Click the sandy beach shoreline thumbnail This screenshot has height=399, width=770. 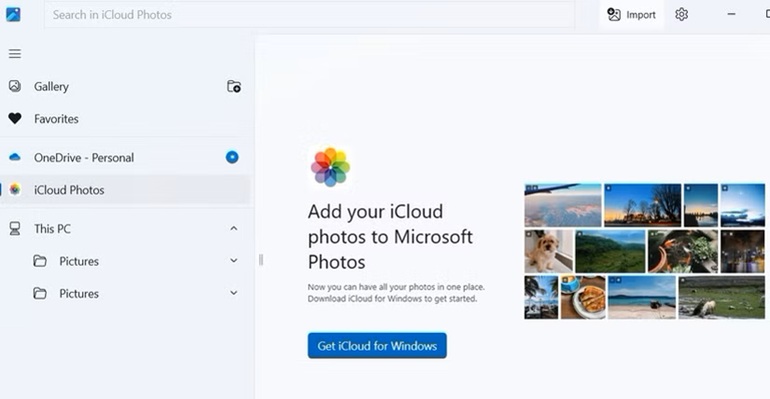[642, 297]
